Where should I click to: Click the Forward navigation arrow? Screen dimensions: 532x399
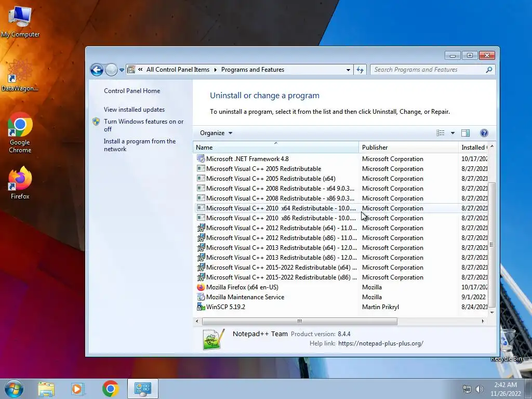point(111,70)
